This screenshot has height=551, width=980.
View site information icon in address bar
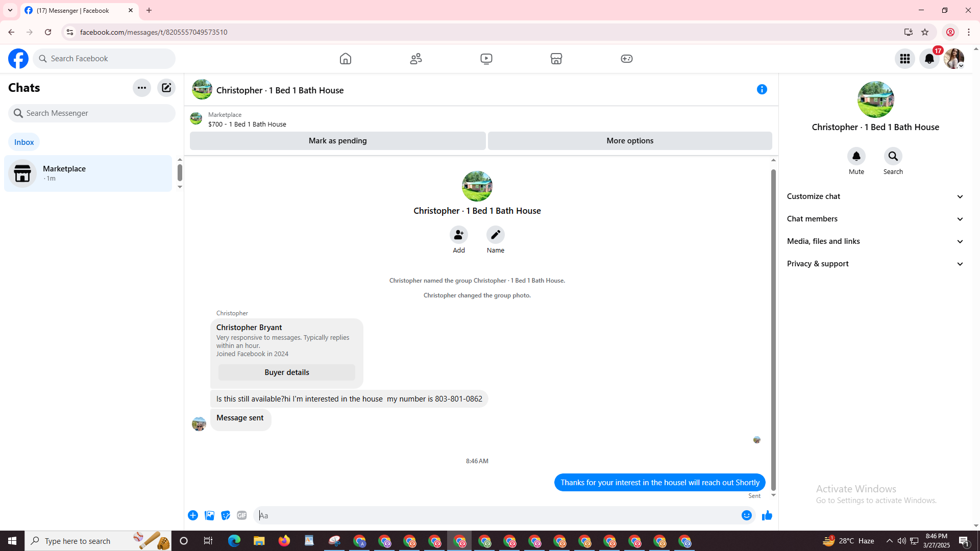click(x=70, y=32)
